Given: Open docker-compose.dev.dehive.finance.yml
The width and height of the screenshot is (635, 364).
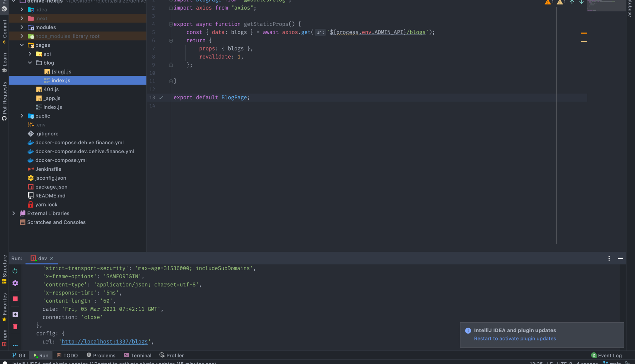Looking at the screenshot, I should point(85,152).
